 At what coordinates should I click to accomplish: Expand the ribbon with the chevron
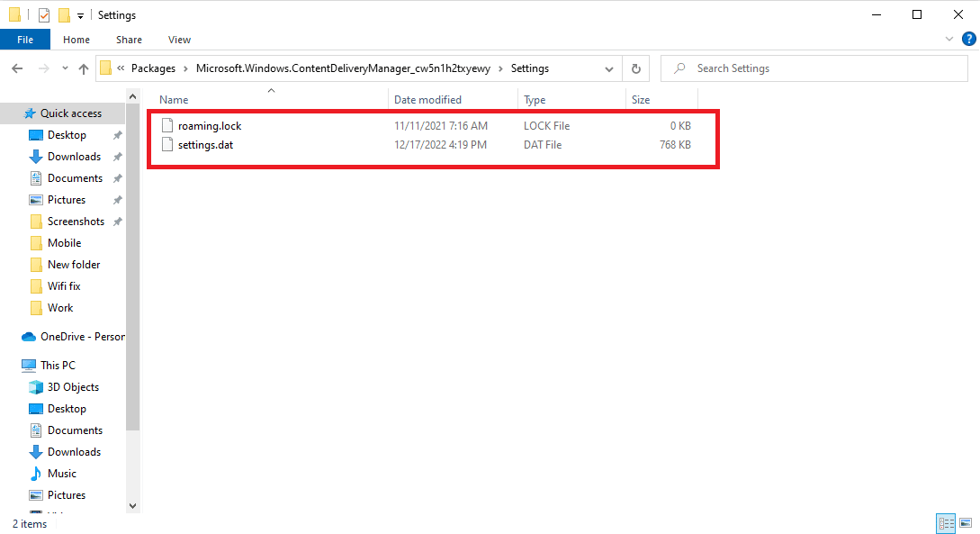[949, 40]
